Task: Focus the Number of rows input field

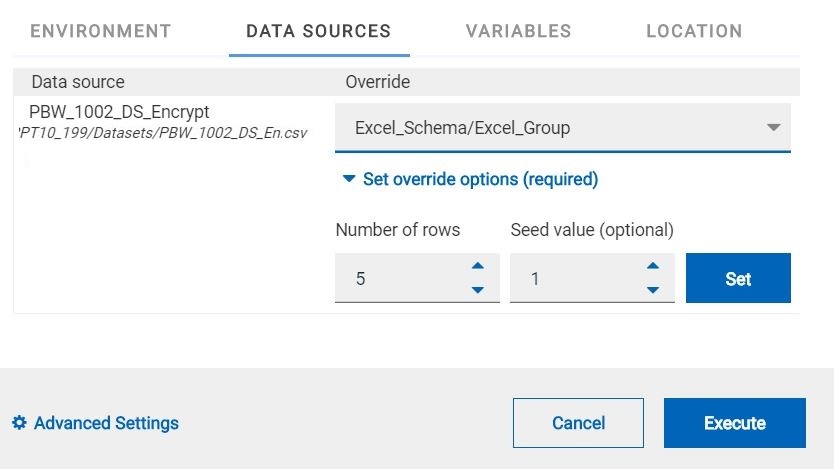Action: point(400,279)
